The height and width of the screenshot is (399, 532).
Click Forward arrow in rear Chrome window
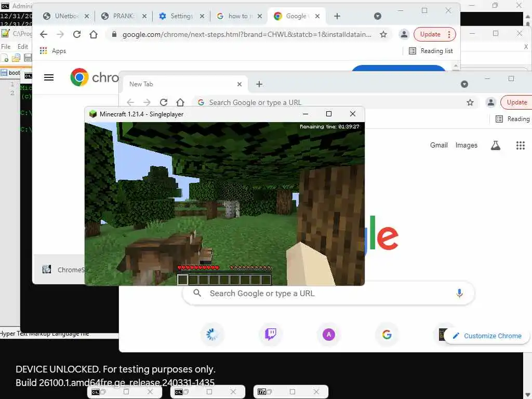click(60, 34)
